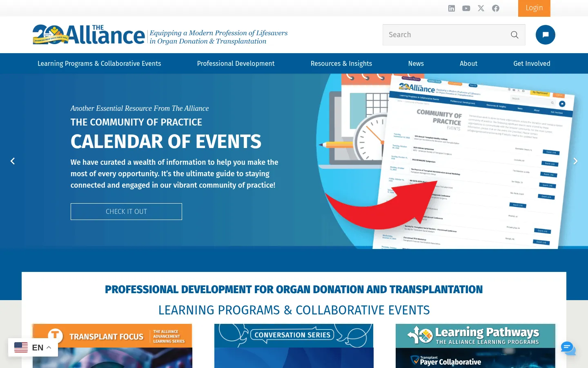Go to the Facebook page icon
This screenshot has width=588, height=368.
(496, 8)
